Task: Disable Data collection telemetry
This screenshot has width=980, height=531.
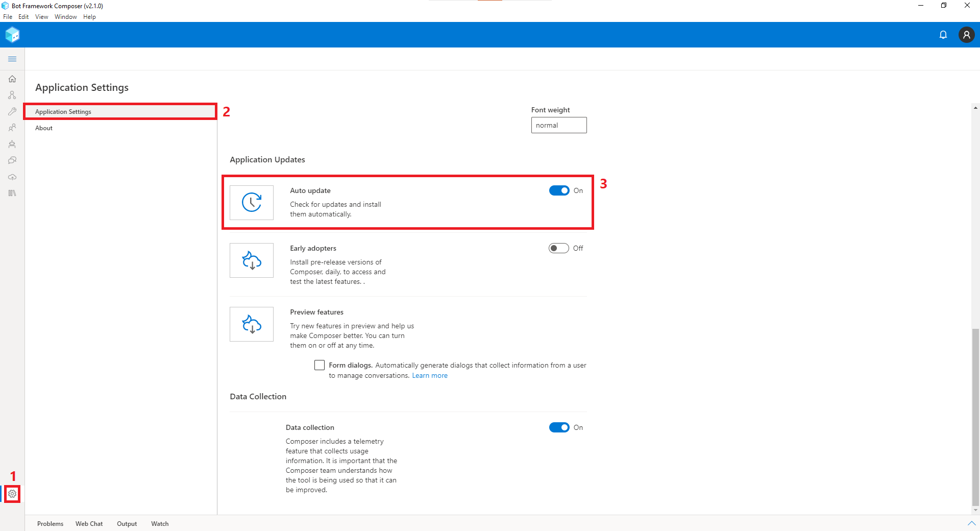Action: click(x=559, y=427)
